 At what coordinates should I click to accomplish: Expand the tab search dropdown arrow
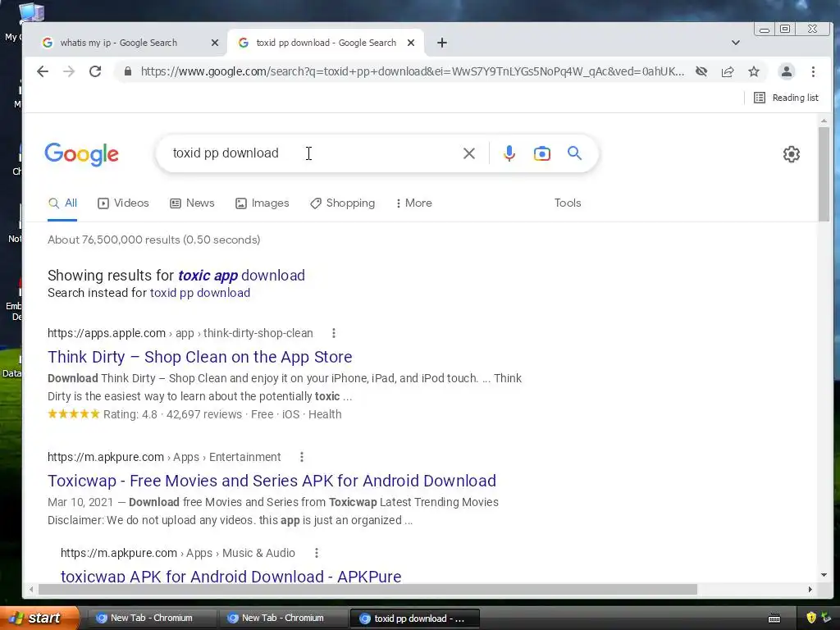pyautogui.click(x=736, y=43)
